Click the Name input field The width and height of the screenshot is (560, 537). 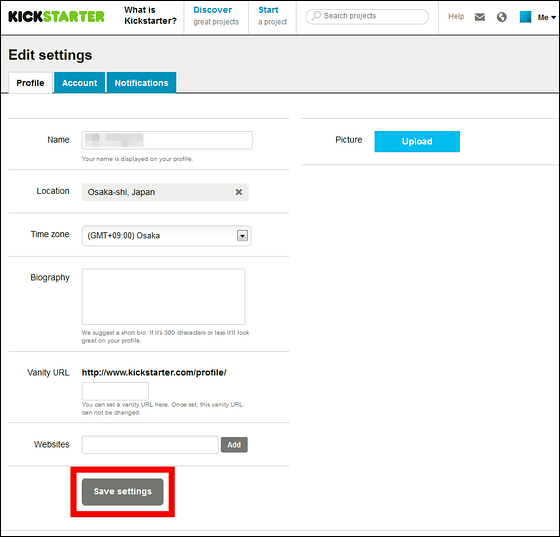167,140
